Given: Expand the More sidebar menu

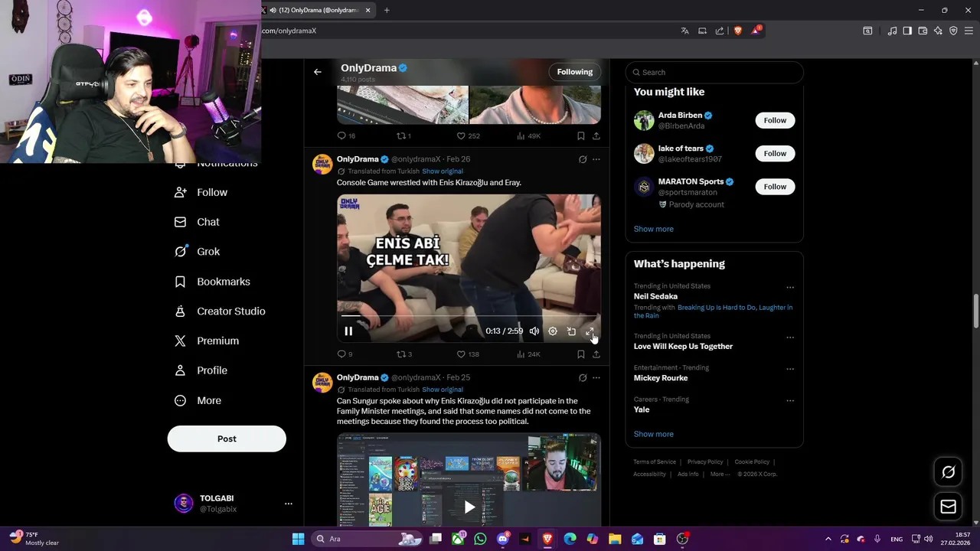Looking at the screenshot, I should 198,400.
